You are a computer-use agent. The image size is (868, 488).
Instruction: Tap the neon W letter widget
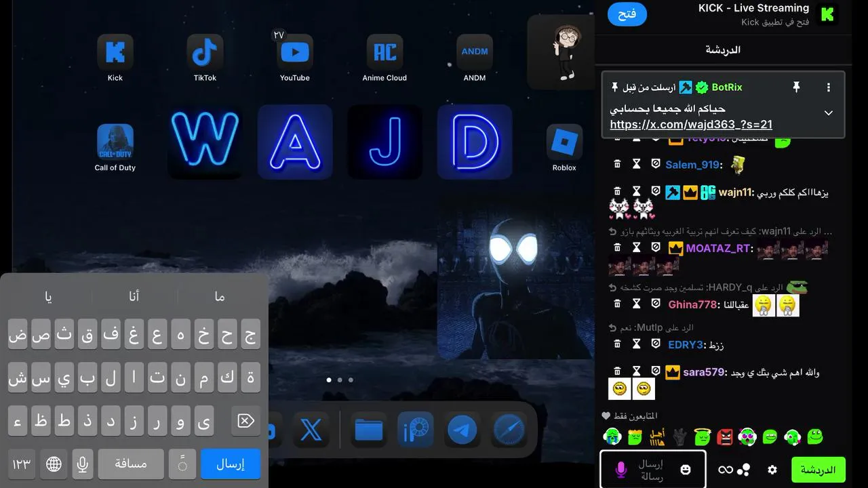click(205, 142)
